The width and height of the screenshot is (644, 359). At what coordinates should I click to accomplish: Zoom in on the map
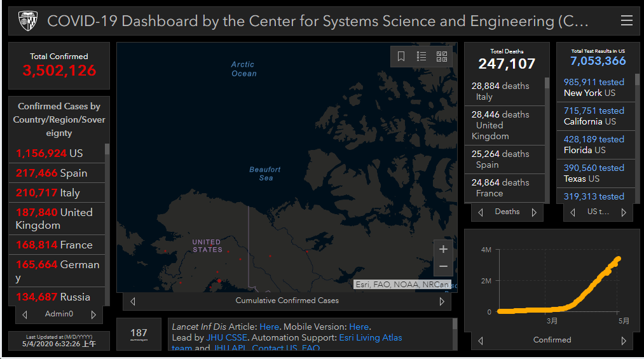pyautogui.click(x=443, y=249)
